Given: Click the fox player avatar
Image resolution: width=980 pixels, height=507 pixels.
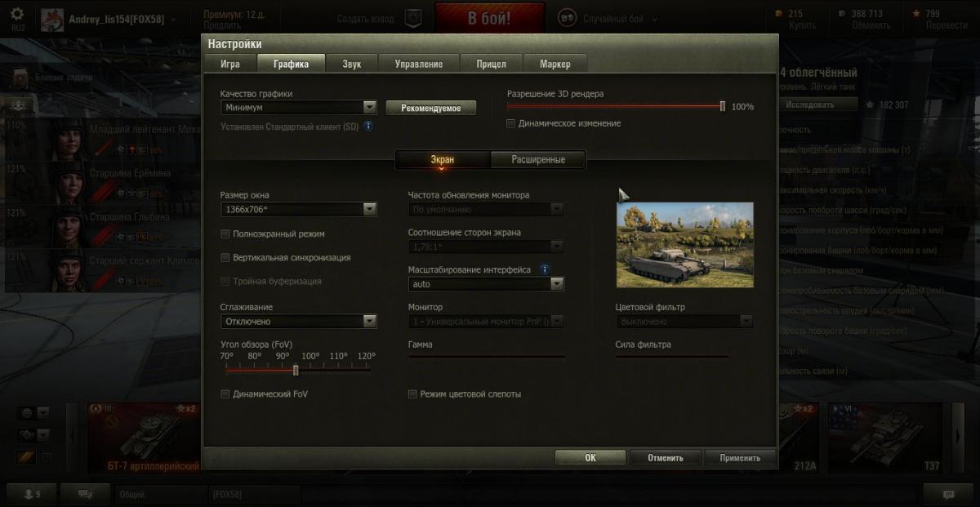Looking at the screenshot, I should [52, 20].
